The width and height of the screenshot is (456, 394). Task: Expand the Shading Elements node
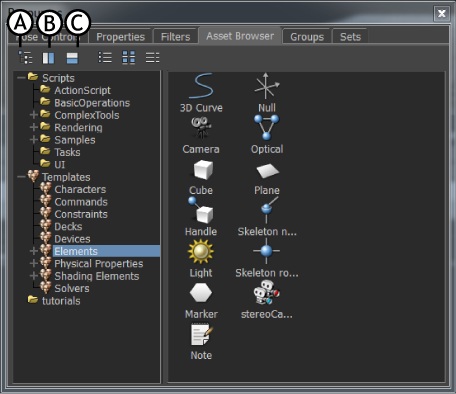[34, 276]
